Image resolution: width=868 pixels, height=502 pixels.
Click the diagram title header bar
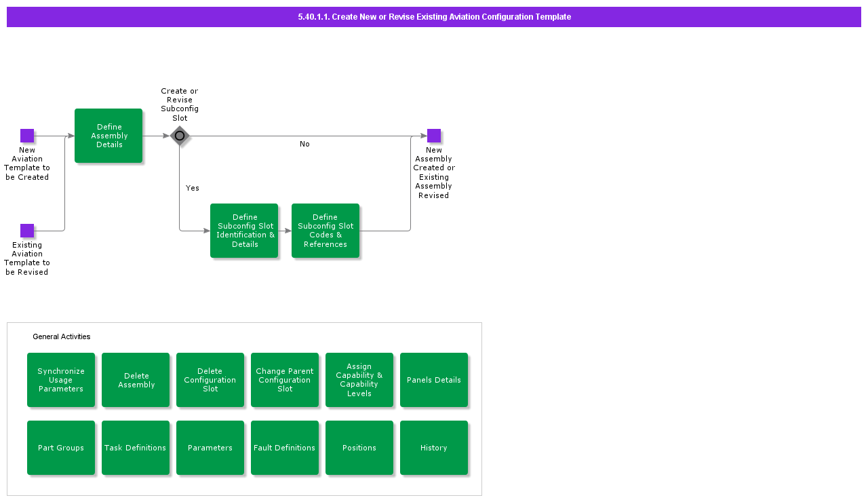[434, 17]
